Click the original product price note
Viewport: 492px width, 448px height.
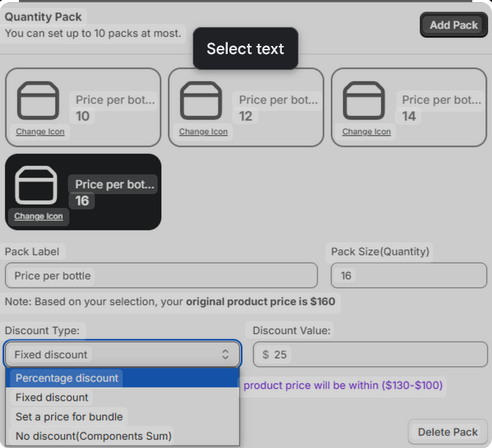click(170, 301)
